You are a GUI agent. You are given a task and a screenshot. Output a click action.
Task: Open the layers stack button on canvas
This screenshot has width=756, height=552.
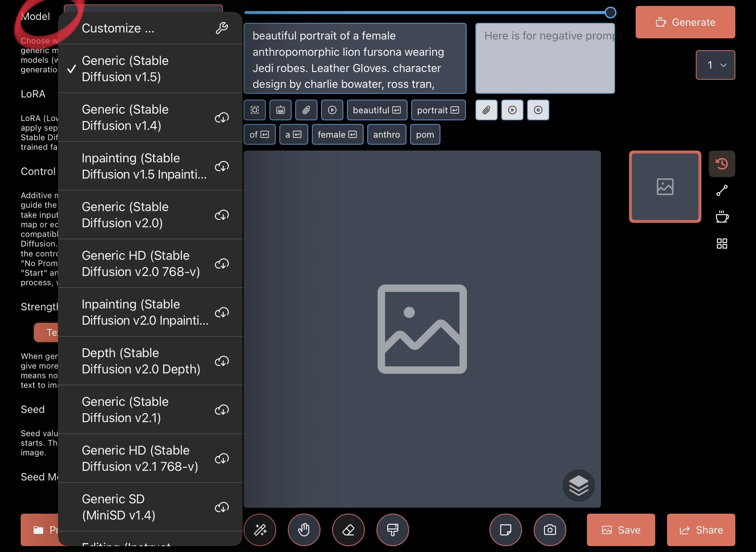[x=578, y=485]
